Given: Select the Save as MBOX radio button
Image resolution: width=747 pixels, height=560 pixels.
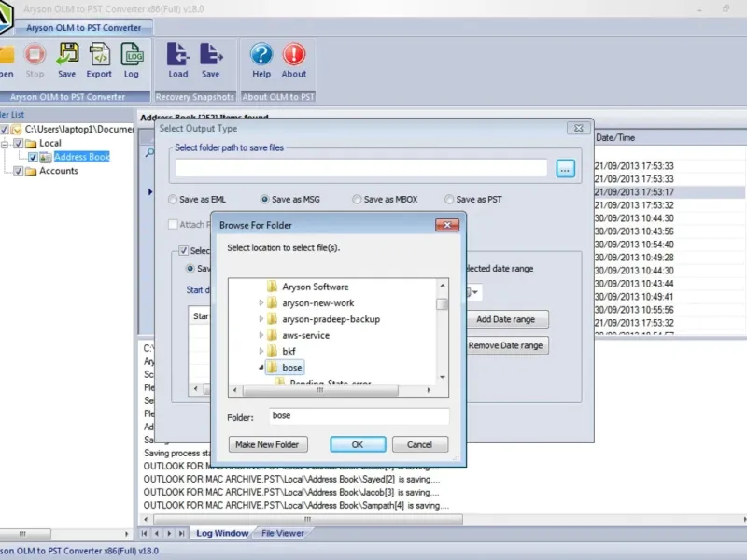Looking at the screenshot, I should coord(357,200).
